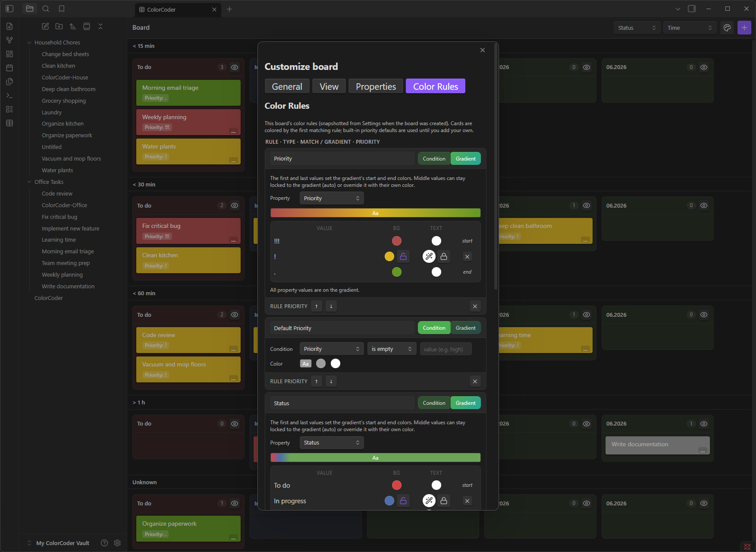Toggle visibility of '> 1 h' 06.2026 column
756x552 pixels.
pos(704,424)
